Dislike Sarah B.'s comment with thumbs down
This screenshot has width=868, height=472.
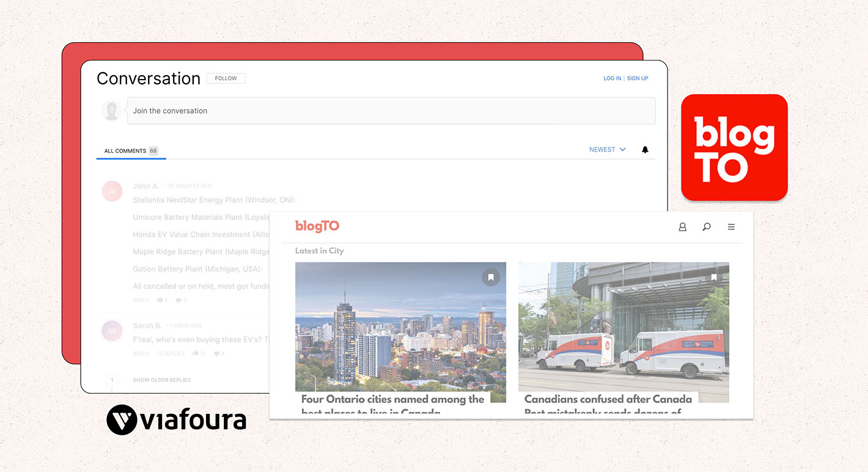(x=217, y=353)
